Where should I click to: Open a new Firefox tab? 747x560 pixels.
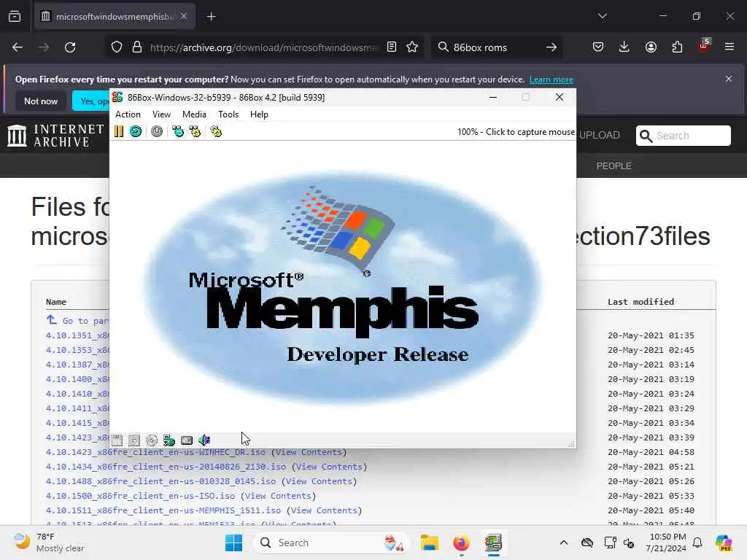[211, 17]
